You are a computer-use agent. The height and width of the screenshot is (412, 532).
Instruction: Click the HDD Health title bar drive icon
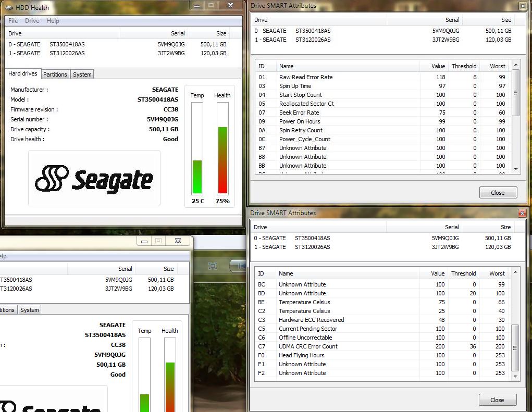coord(9,7)
